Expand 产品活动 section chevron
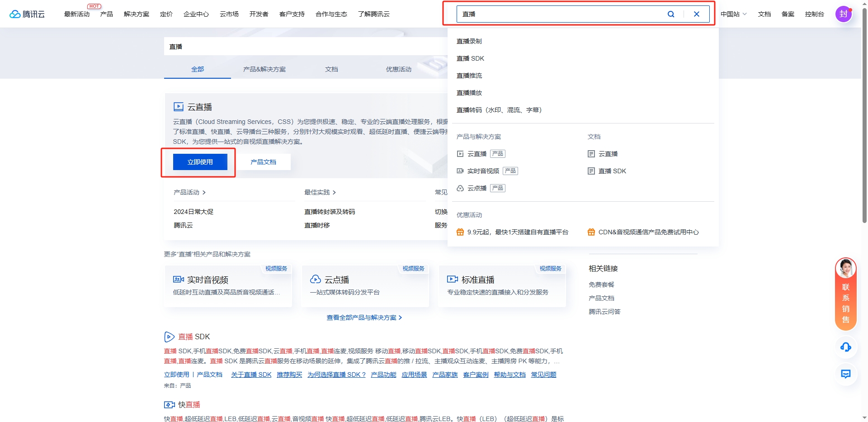868x422 pixels. coord(204,192)
